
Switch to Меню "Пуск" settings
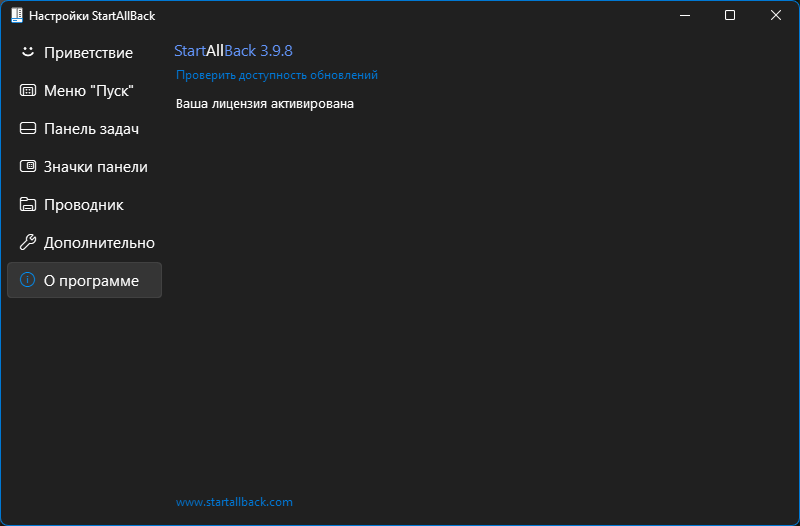[84, 90]
